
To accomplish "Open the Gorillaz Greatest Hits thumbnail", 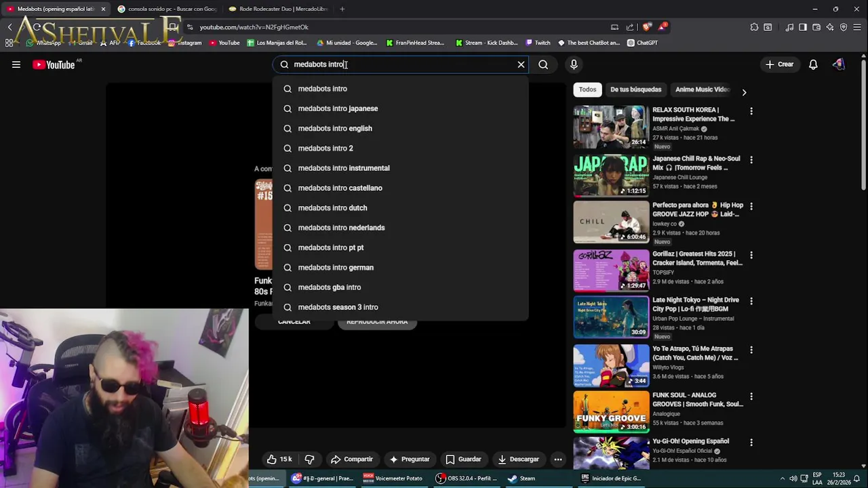I will pyautogui.click(x=611, y=270).
